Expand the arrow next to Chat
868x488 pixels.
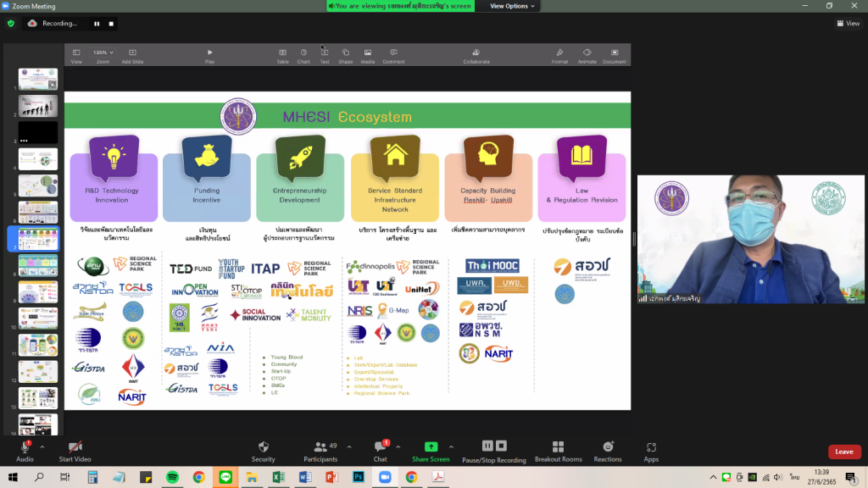tap(398, 447)
